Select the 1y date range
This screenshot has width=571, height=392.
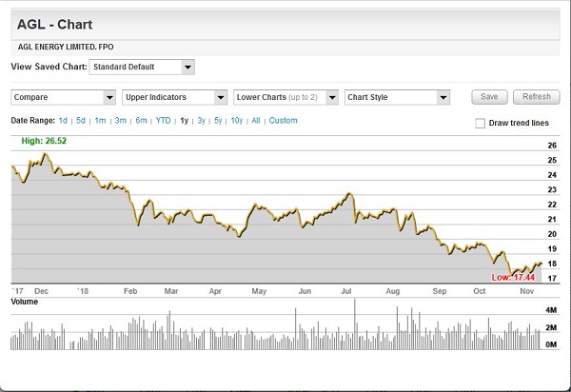click(x=184, y=121)
